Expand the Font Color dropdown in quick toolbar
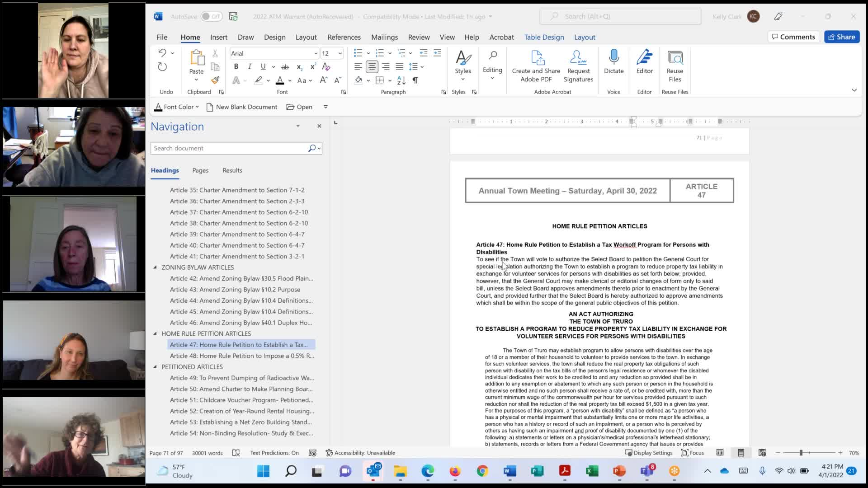 197,107
